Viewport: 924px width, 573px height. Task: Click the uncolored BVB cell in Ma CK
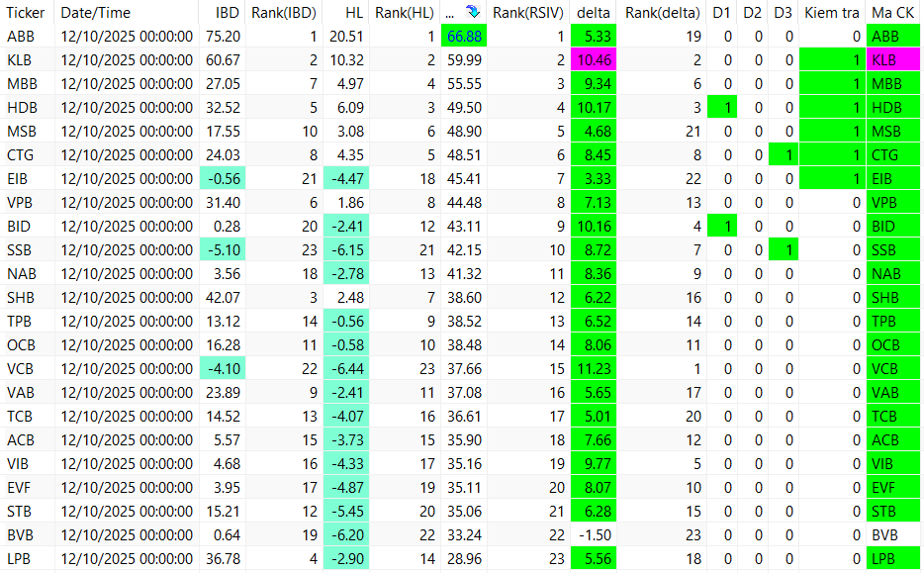[892, 534]
